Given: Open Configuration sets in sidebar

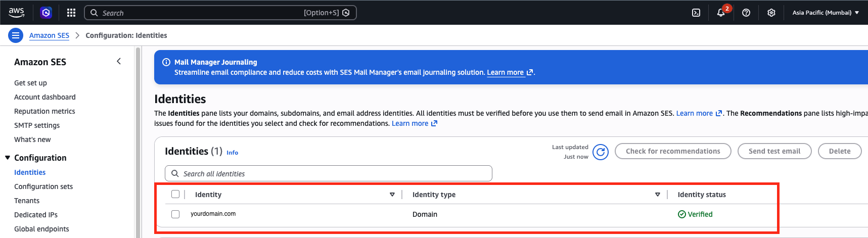Looking at the screenshot, I should (x=43, y=186).
